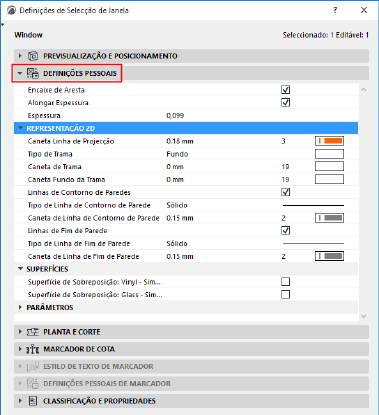
Task: Expand Marcador de Cota panel arrow
Action: tap(20, 349)
